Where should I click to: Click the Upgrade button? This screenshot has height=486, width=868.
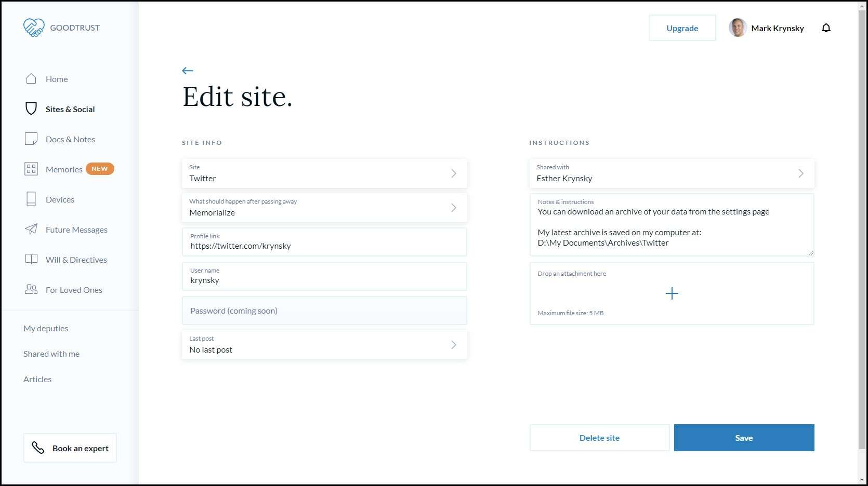coord(682,28)
